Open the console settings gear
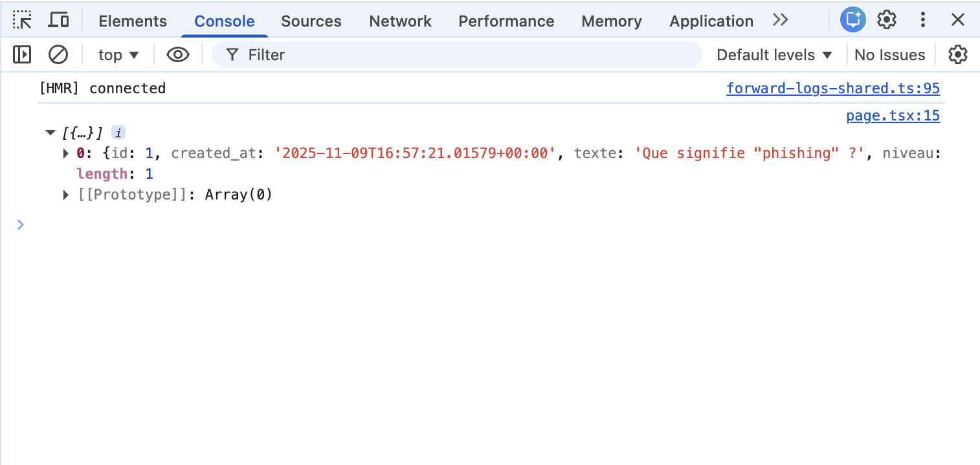980x465 pixels. tap(957, 54)
